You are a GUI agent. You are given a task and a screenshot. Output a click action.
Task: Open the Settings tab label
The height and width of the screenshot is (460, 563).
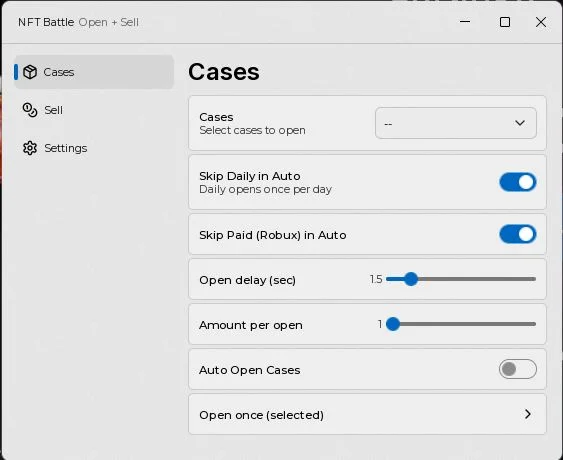tap(66, 148)
